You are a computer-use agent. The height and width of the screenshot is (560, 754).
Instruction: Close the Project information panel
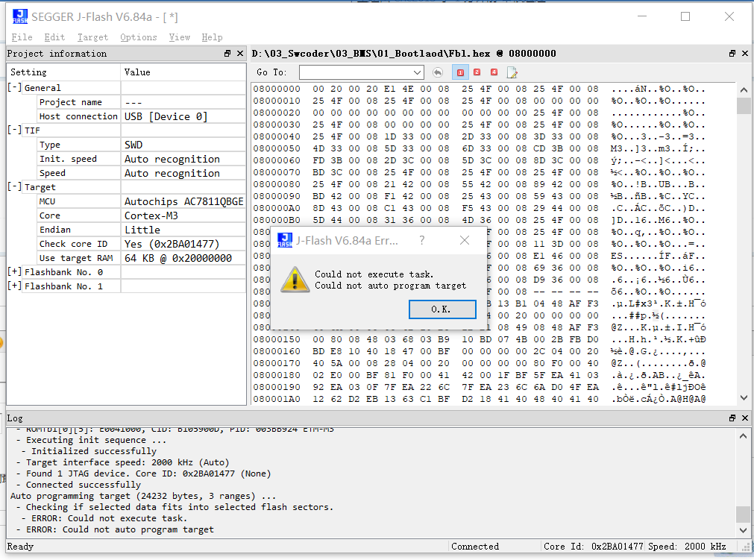240,54
